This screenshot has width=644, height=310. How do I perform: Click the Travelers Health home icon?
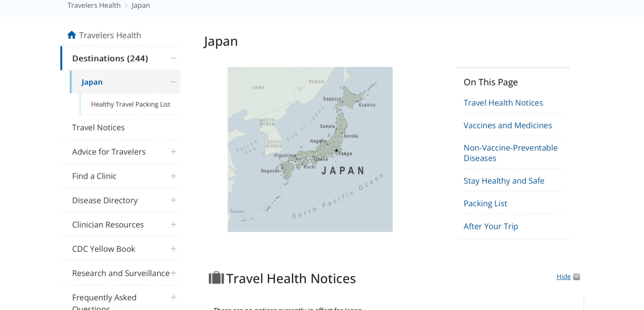71,35
